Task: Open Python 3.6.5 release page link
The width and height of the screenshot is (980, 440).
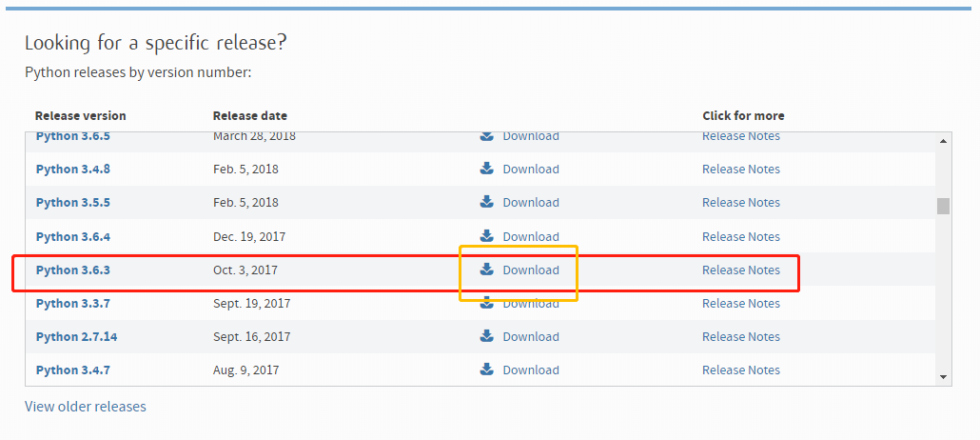Action: tap(73, 136)
